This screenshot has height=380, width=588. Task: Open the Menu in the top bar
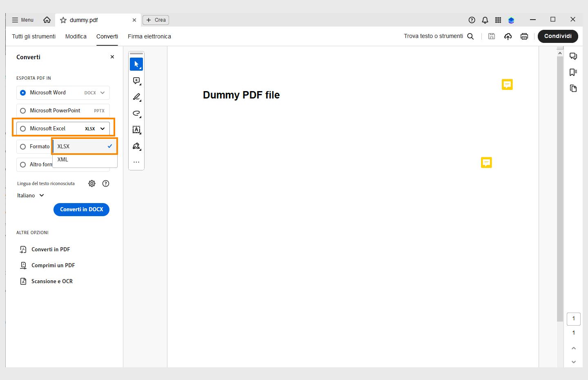[22, 20]
